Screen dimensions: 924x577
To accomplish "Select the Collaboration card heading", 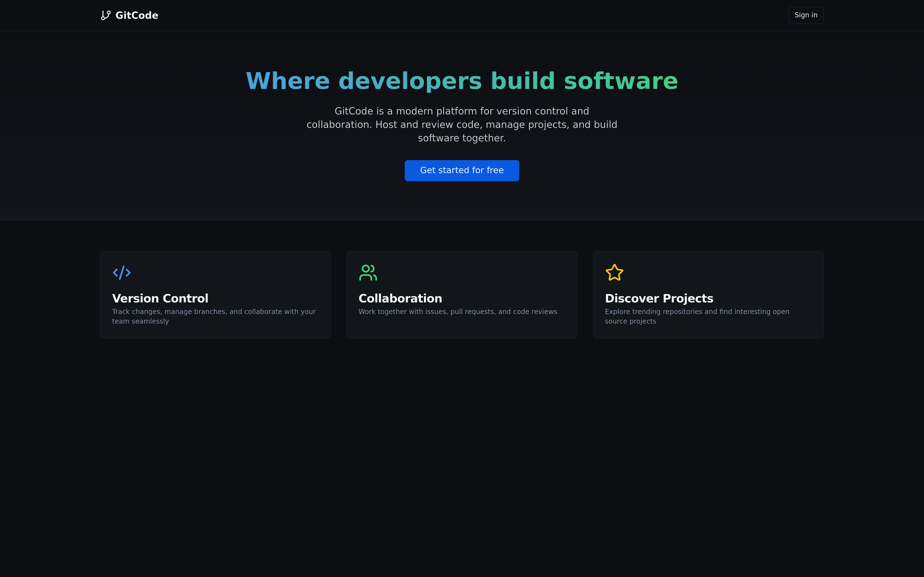I will tap(400, 298).
